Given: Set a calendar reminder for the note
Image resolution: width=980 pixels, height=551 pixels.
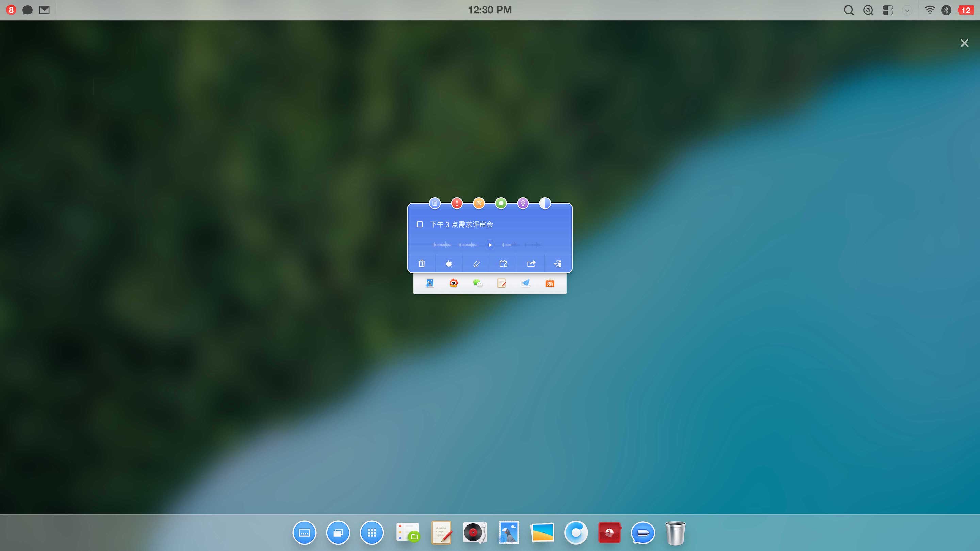Looking at the screenshot, I should coord(503,264).
